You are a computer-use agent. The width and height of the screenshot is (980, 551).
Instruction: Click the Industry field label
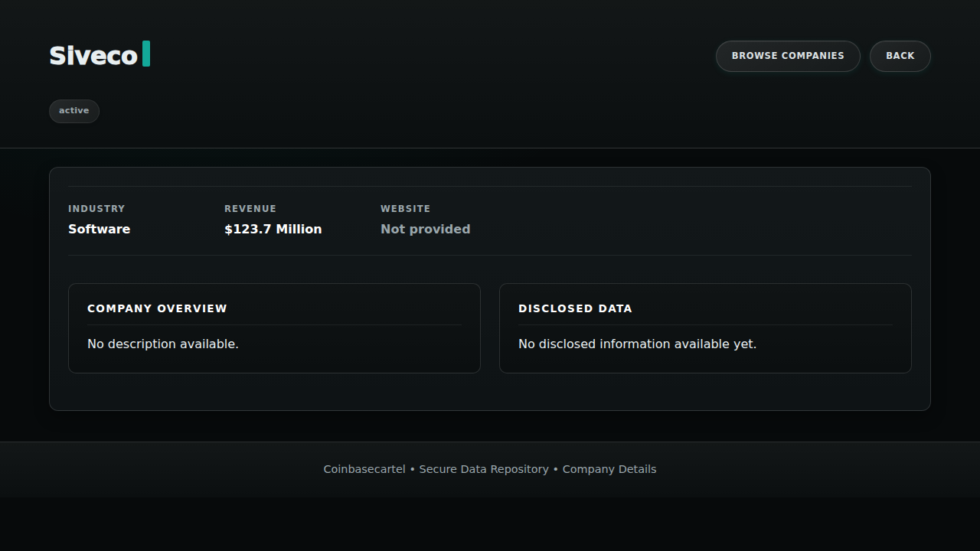pos(96,209)
